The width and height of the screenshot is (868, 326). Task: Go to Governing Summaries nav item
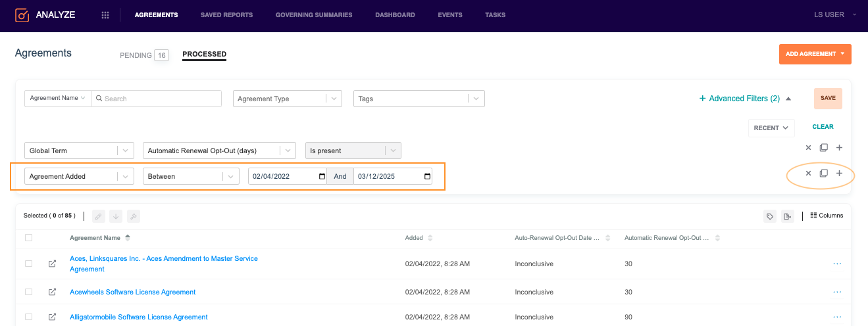314,15
